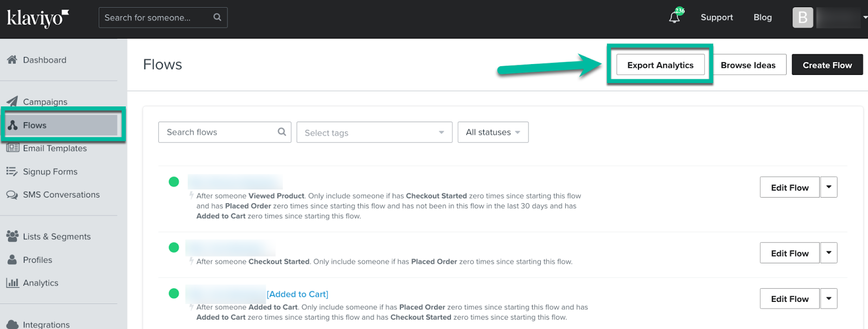
Task: Open the [Added to Cart] flow link
Action: tap(297, 294)
